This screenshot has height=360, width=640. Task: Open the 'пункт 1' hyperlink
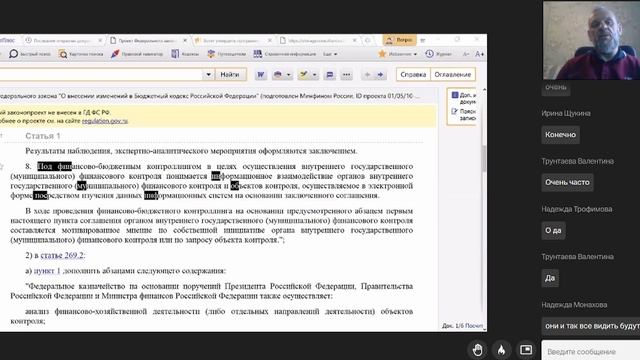coord(47,271)
